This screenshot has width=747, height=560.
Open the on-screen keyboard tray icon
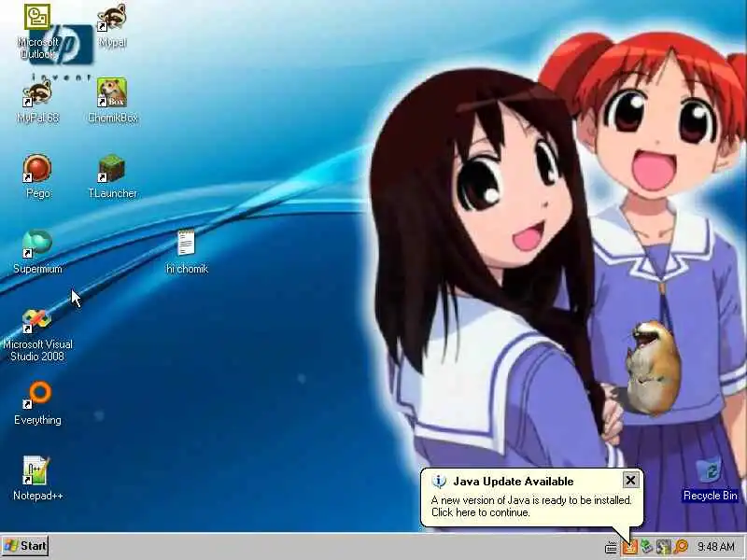611,547
